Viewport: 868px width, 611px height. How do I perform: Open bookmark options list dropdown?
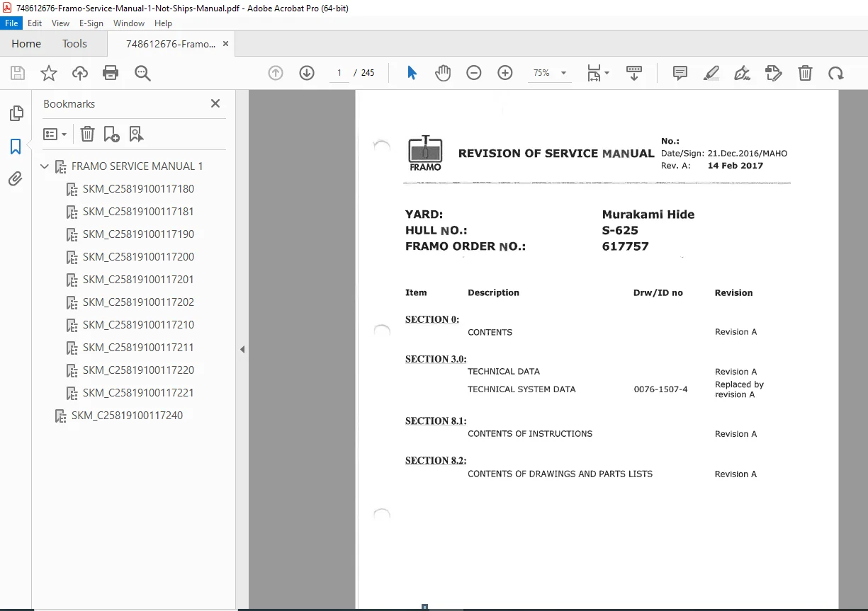point(55,134)
